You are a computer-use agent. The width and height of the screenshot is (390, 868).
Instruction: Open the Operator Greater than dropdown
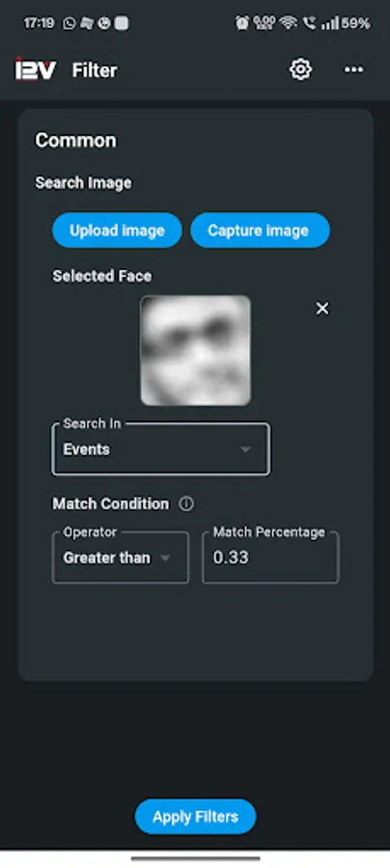click(x=121, y=557)
